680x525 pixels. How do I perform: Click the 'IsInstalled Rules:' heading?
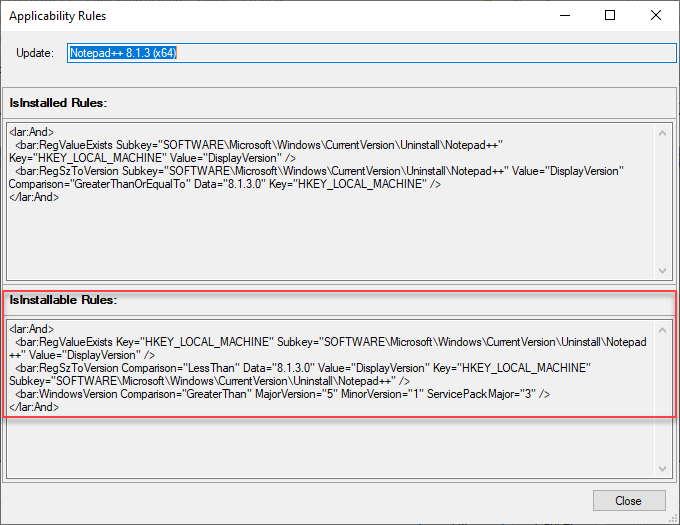point(58,103)
